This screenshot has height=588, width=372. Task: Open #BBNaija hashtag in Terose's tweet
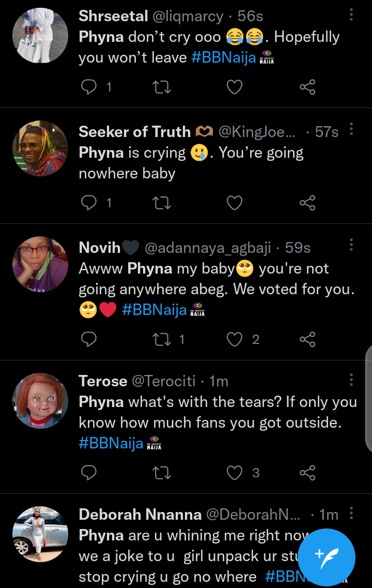point(111,443)
